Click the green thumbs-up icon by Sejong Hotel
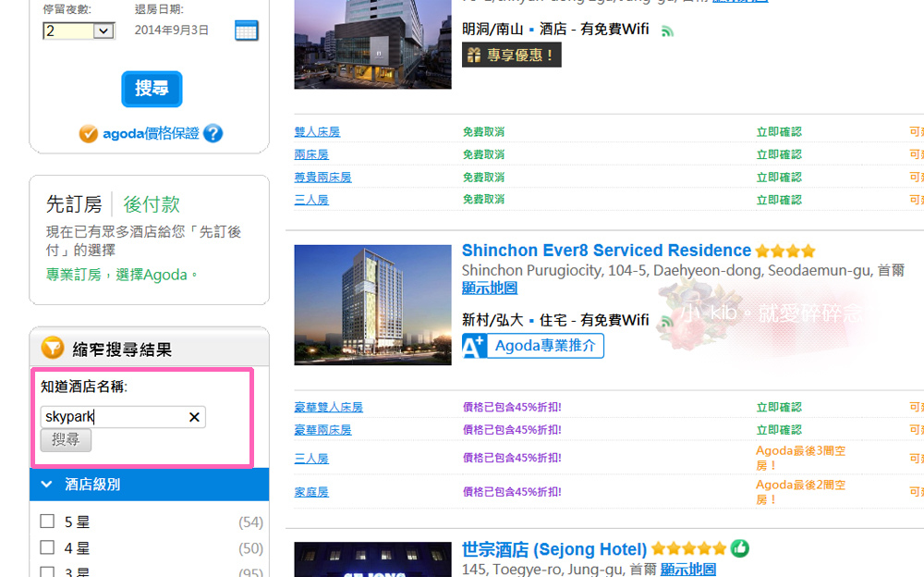The image size is (924, 577). (739, 548)
